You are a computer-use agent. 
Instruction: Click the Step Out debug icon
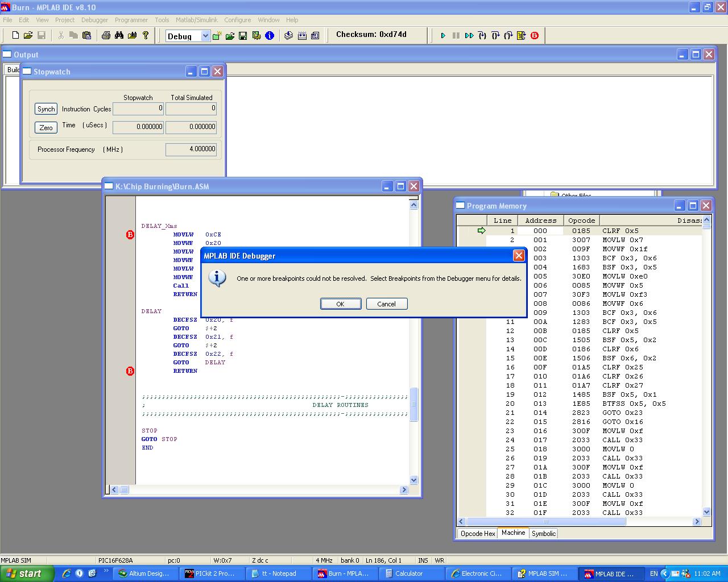pyautogui.click(x=508, y=36)
